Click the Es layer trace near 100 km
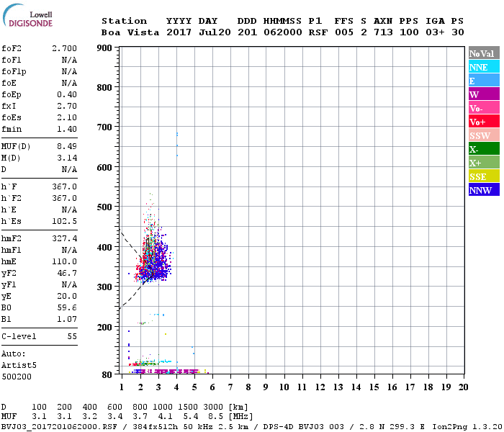The height and width of the screenshot is (432, 504). coord(150,363)
